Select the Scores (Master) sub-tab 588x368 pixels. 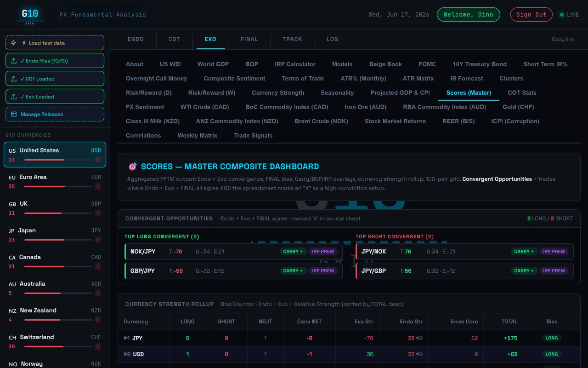point(469,93)
